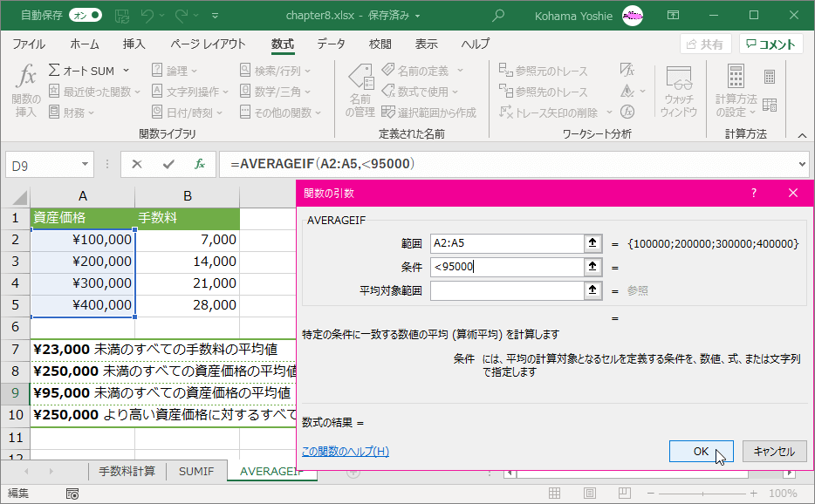Click the formula bar fx insert function button
The image size is (815, 504).
click(200, 164)
